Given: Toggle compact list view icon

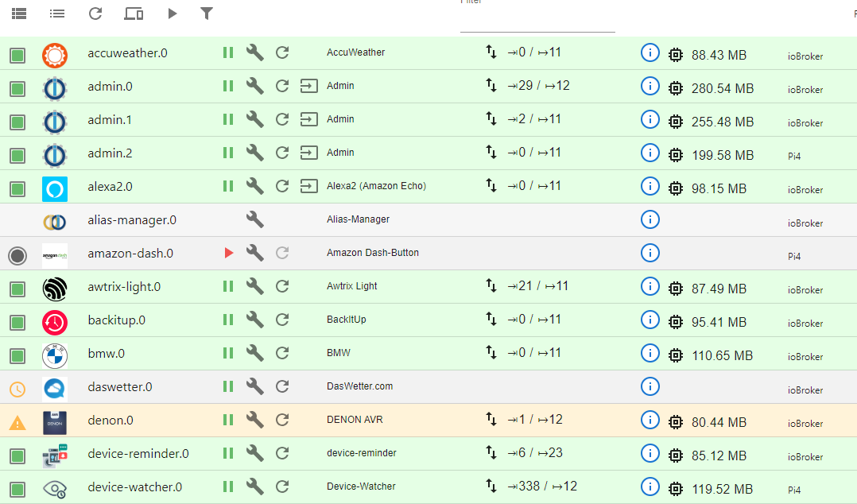Looking at the screenshot, I should (x=57, y=14).
